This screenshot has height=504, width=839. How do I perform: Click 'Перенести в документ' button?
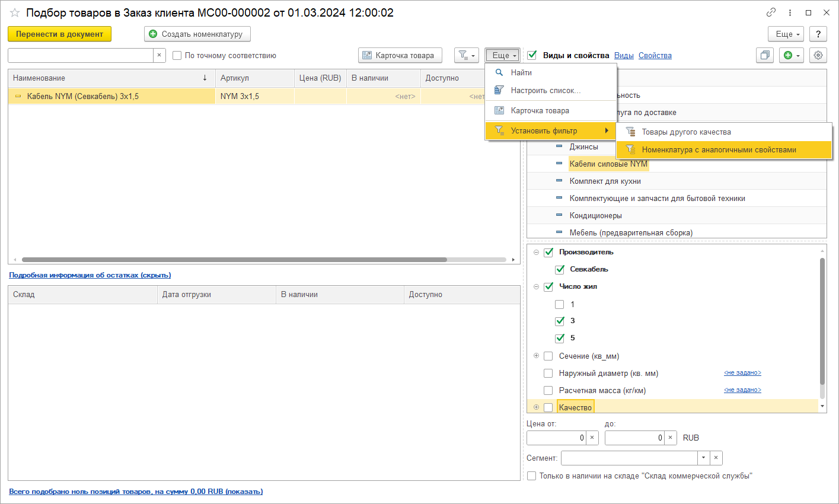[59, 34]
